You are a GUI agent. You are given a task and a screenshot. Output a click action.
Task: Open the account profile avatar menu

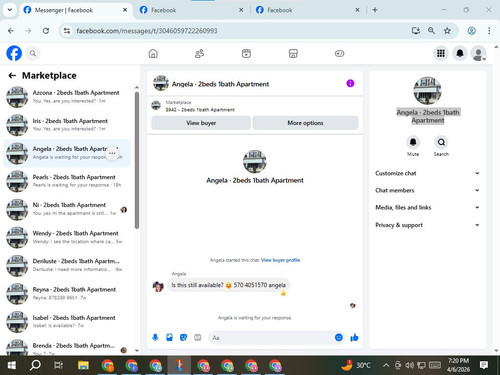click(x=479, y=53)
